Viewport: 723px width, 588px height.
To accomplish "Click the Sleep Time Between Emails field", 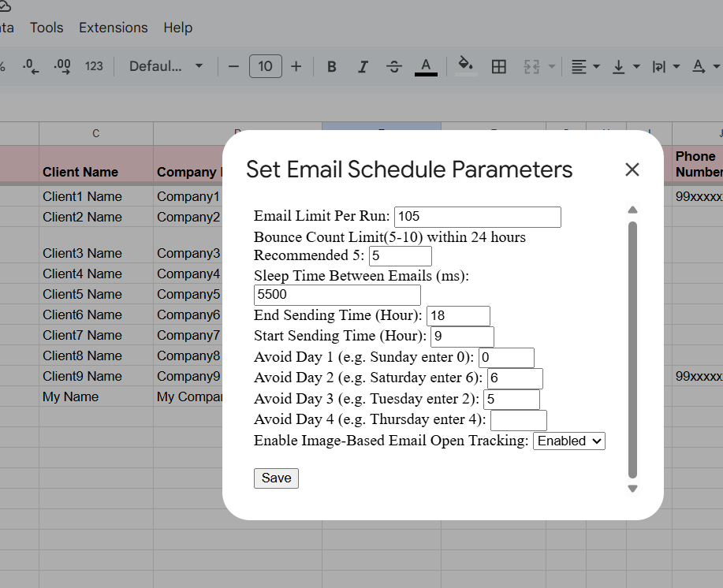I will 337,295.
